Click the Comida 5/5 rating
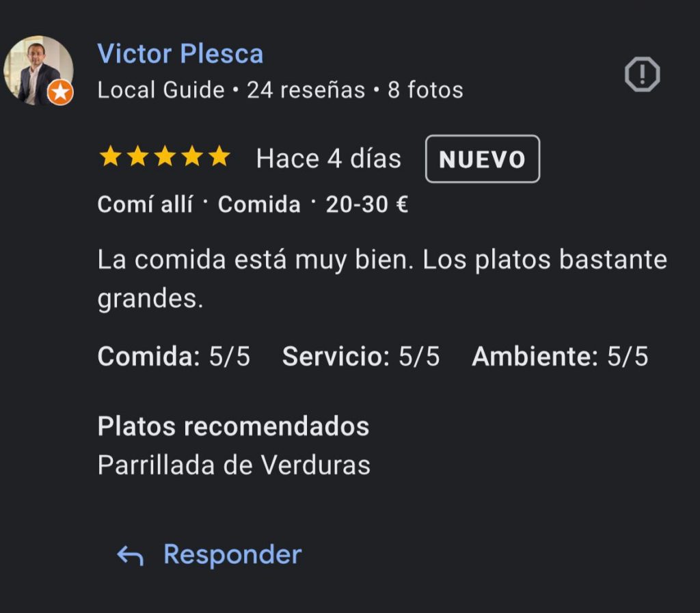 pos(174,357)
